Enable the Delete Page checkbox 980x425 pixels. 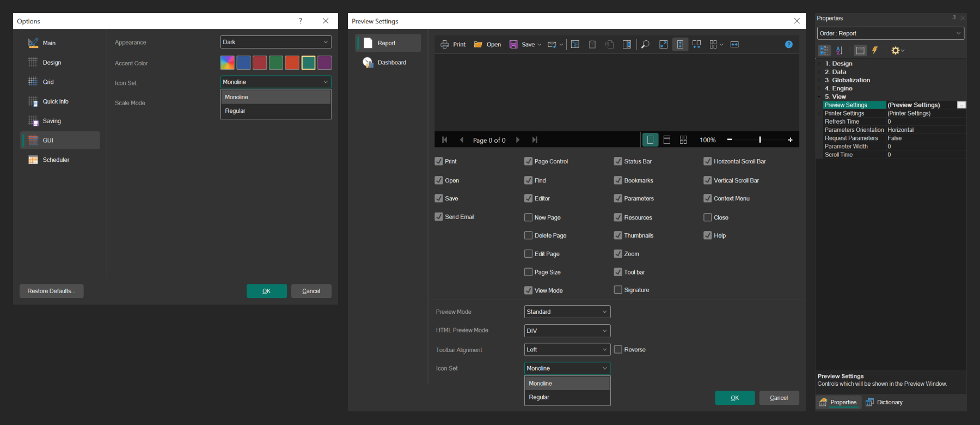click(528, 235)
